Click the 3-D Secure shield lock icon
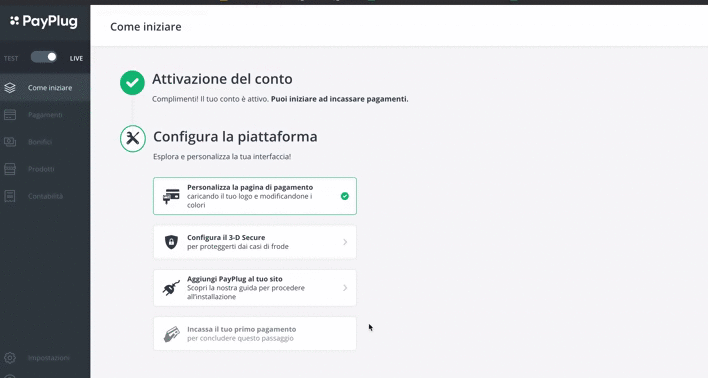This screenshot has width=708, height=378. (171, 242)
